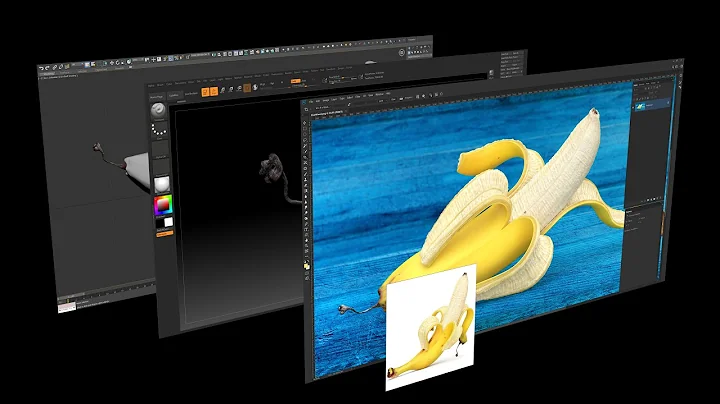Open ZBrush Live Boolean button

click(191, 94)
